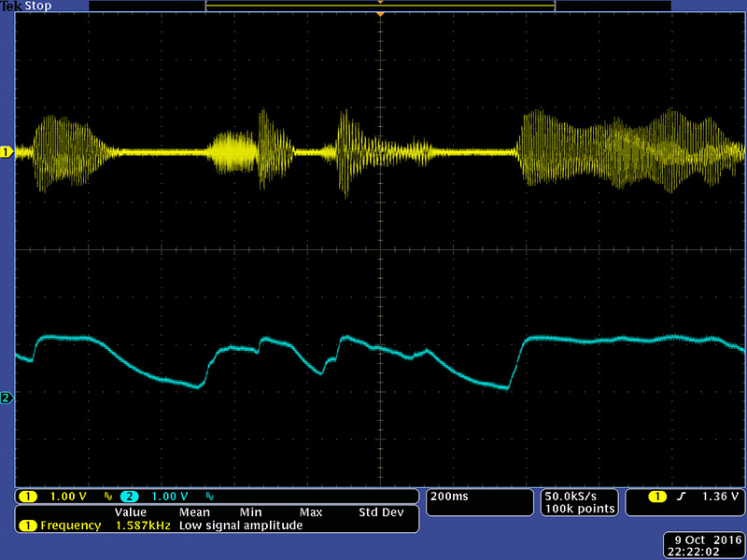The image size is (747, 560).
Task: Click the 200ms timebase readout
Action: click(449, 497)
